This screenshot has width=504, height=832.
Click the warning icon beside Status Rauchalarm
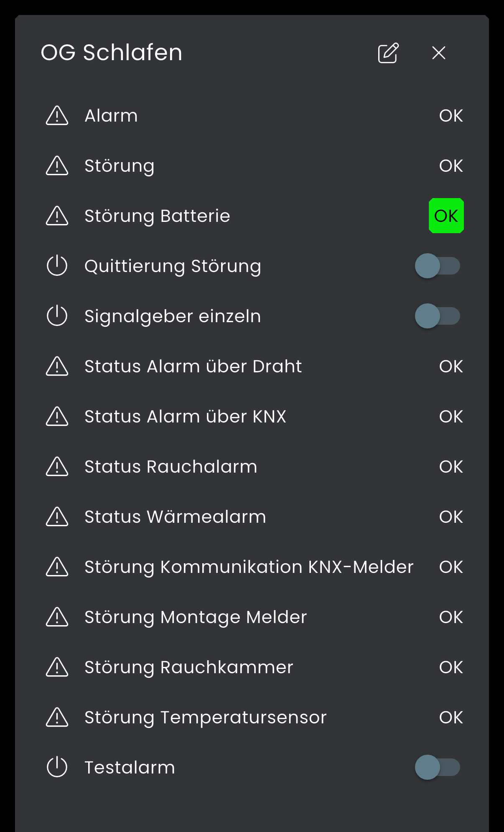click(x=57, y=467)
